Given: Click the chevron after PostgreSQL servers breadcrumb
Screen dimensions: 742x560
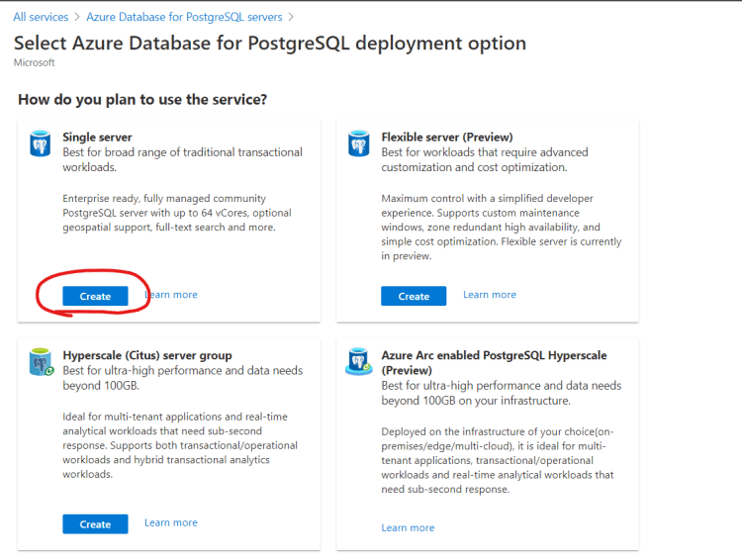Looking at the screenshot, I should (x=291, y=17).
